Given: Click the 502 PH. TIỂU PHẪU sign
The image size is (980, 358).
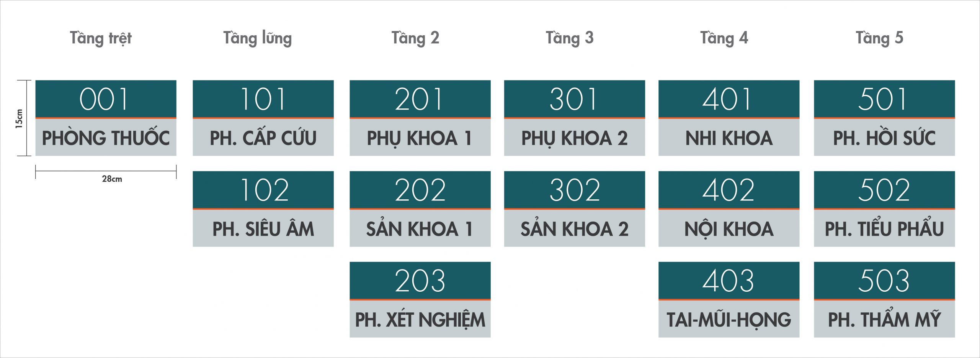Looking at the screenshot, I should coord(884,209).
